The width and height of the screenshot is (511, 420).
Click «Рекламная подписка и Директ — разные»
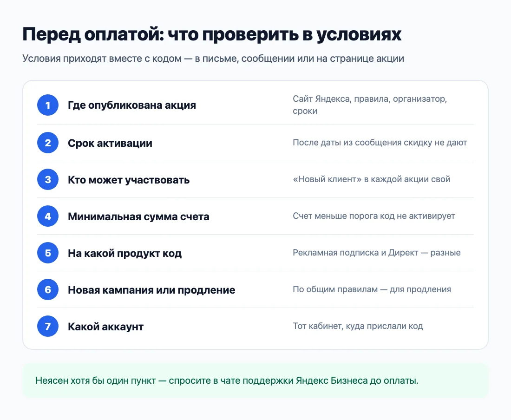(377, 253)
